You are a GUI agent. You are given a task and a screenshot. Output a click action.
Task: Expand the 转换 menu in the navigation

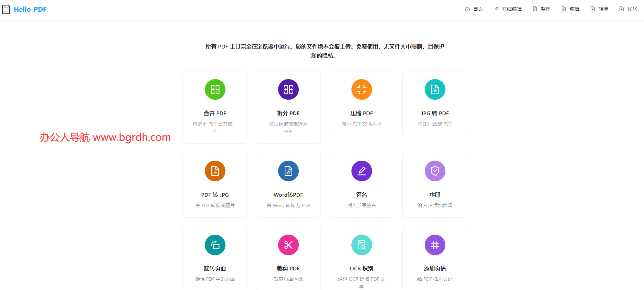[x=599, y=9]
